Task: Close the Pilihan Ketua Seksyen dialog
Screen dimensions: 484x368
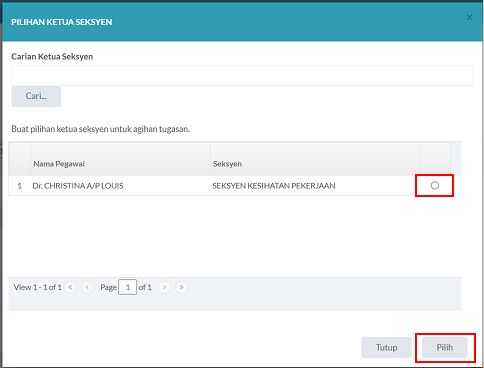Action: [x=469, y=17]
